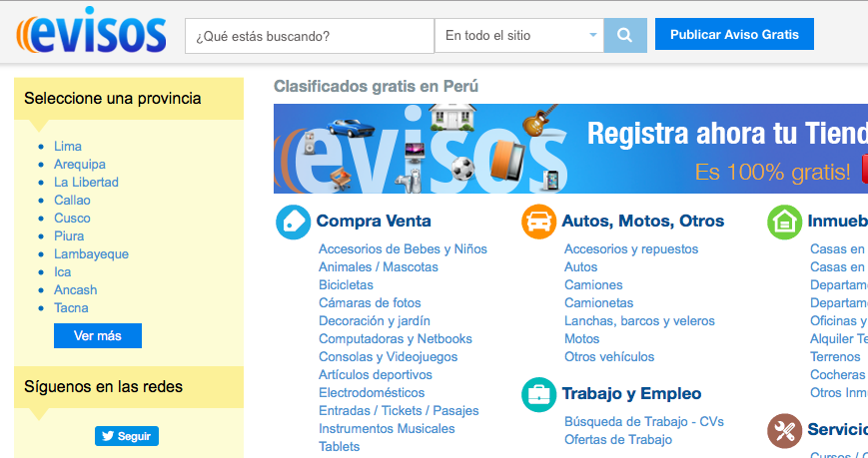Screen dimensions: 868x458
Task: Open Cámaras de fotos category
Action: pyautogui.click(x=370, y=303)
